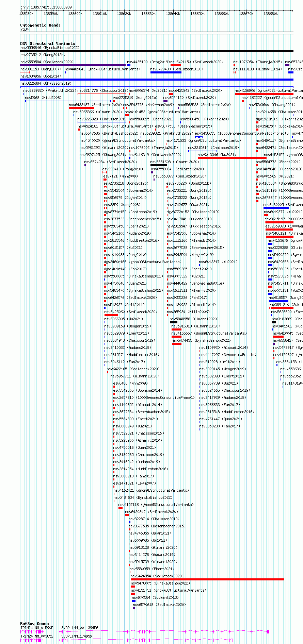Click esv7121 (Ahn2009) label
Image resolution: width=303 pixels, height=644 pixels.
click(x=121, y=176)
